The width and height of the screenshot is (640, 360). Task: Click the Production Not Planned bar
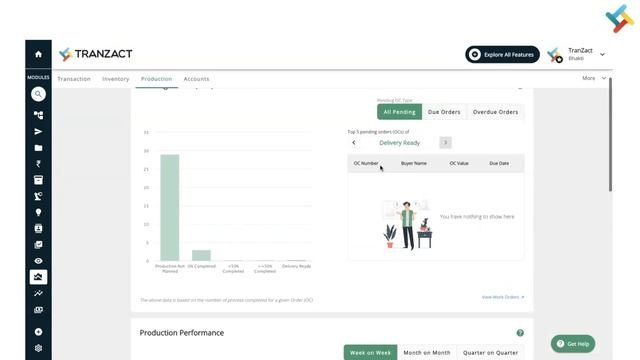pos(170,207)
